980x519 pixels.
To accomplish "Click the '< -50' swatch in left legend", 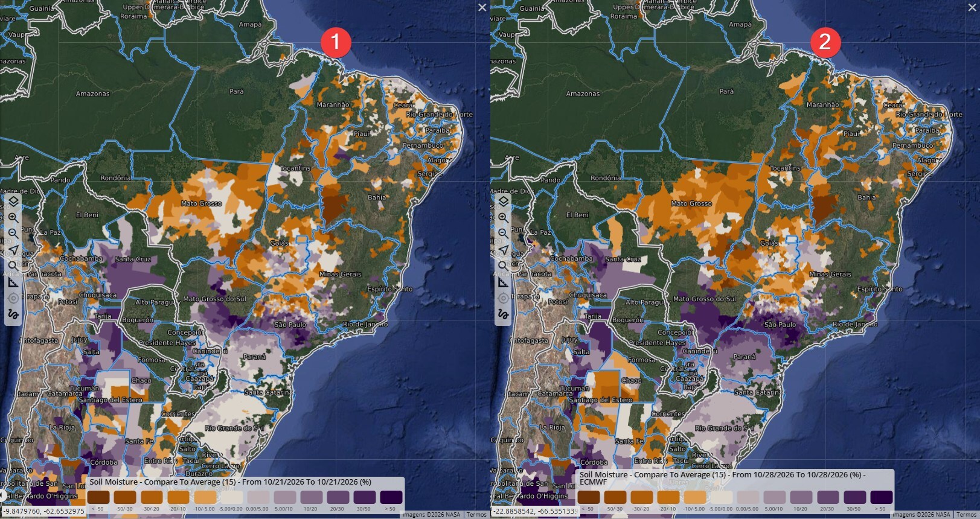I will pyautogui.click(x=98, y=497).
